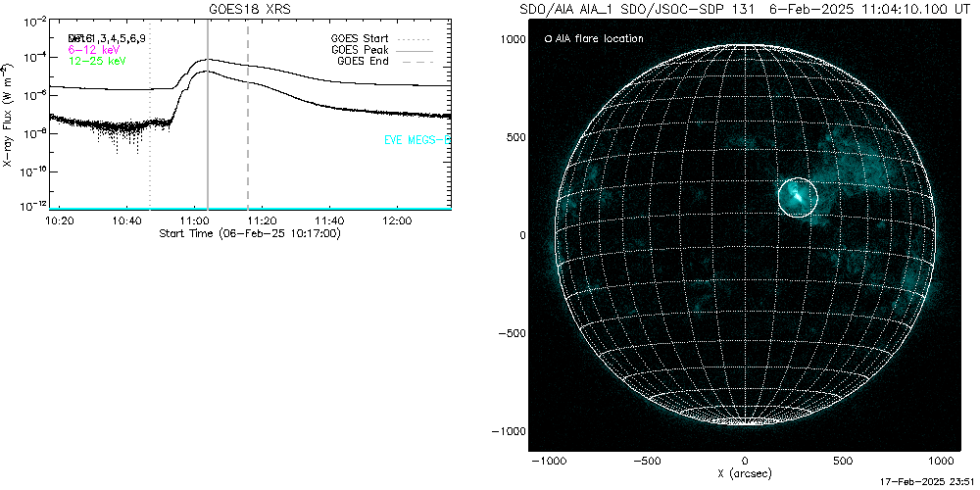
Task: Click the '12:00' time axis tick label
Action: click(x=397, y=221)
